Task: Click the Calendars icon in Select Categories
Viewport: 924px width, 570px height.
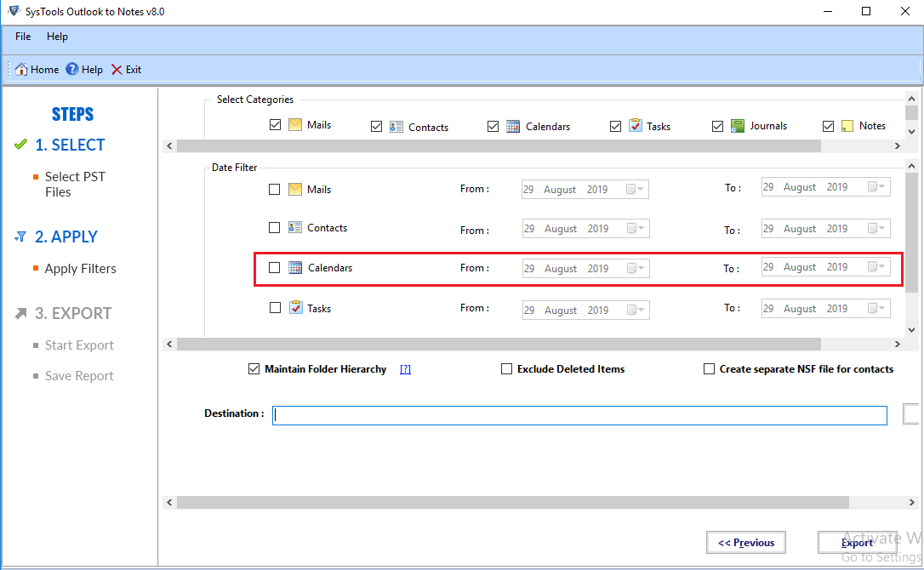Action: pyautogui.click(x=513, y=126)
